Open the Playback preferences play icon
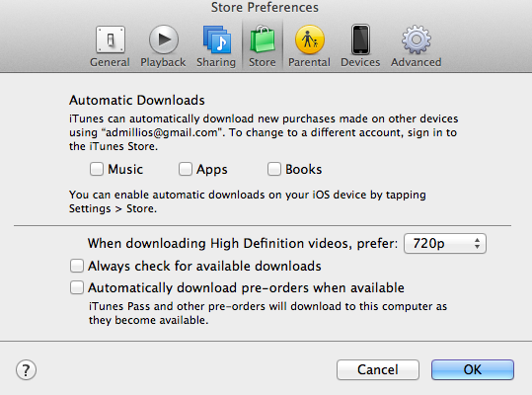 click(164, 39)
